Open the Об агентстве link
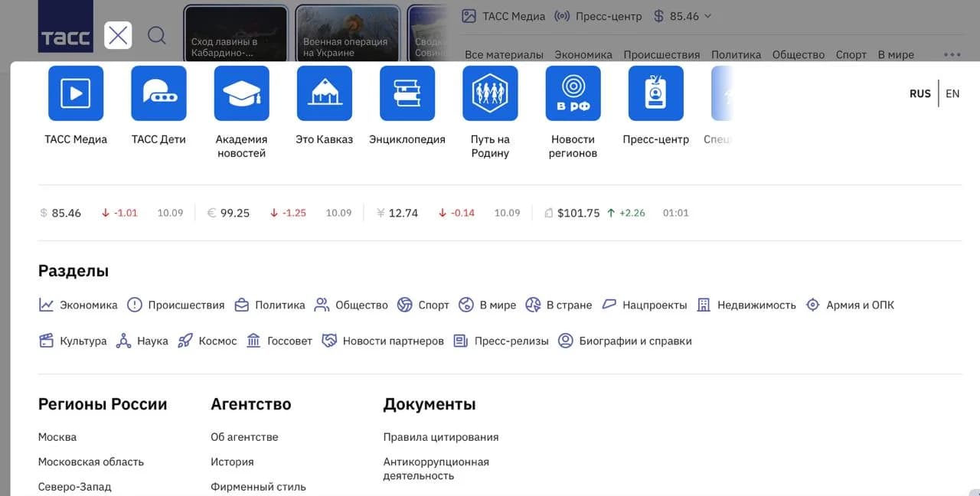The width and height of the screenshot is (980, 496). [x=244, y=437]
